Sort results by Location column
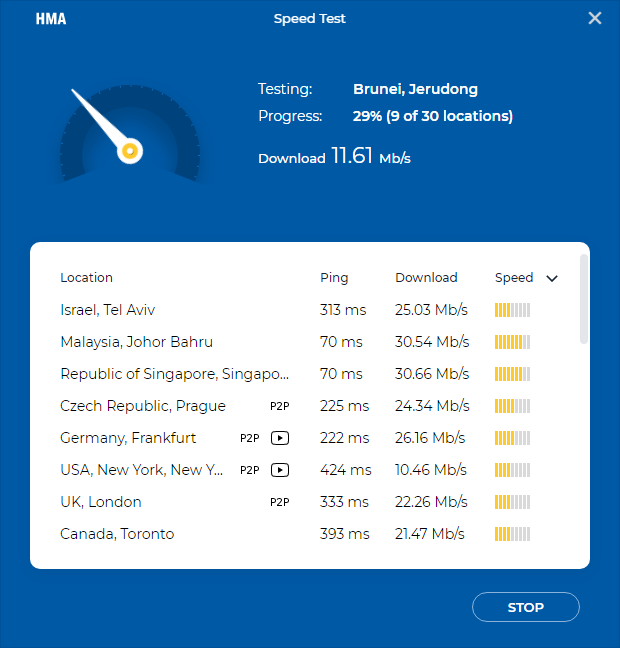The image size is (620, 648). (x=86, y=278)
